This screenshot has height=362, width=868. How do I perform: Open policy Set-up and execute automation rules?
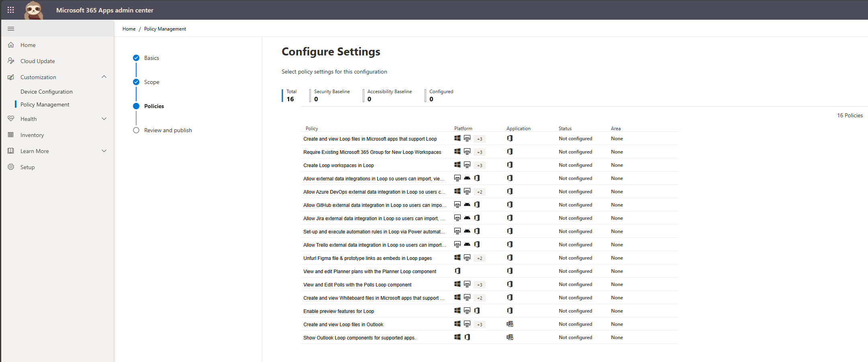coord(374,232)
